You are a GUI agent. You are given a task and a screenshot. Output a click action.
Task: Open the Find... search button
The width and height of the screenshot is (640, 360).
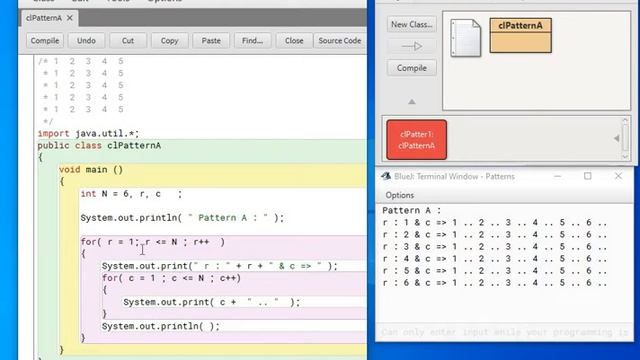pos(252,41)
